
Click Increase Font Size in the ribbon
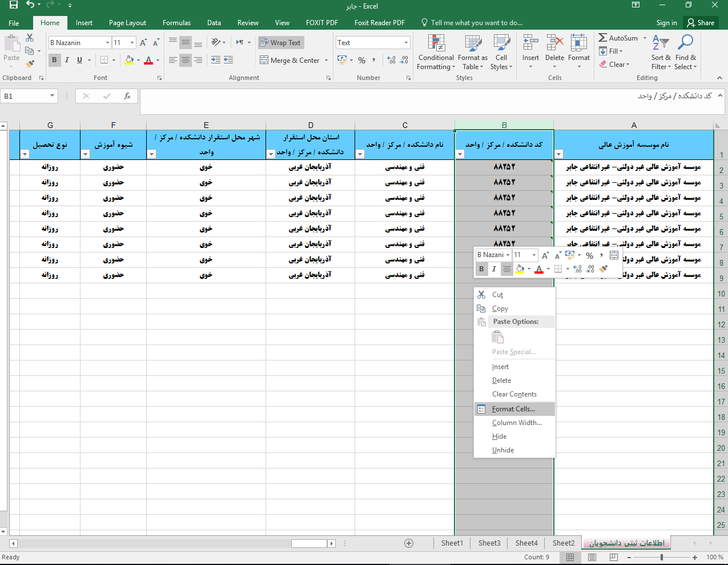tap(143, 43)
